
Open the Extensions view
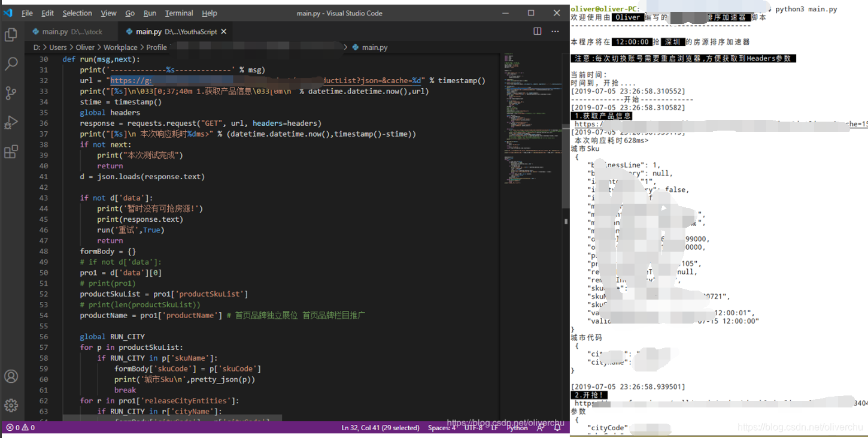(x=11, y=152)
